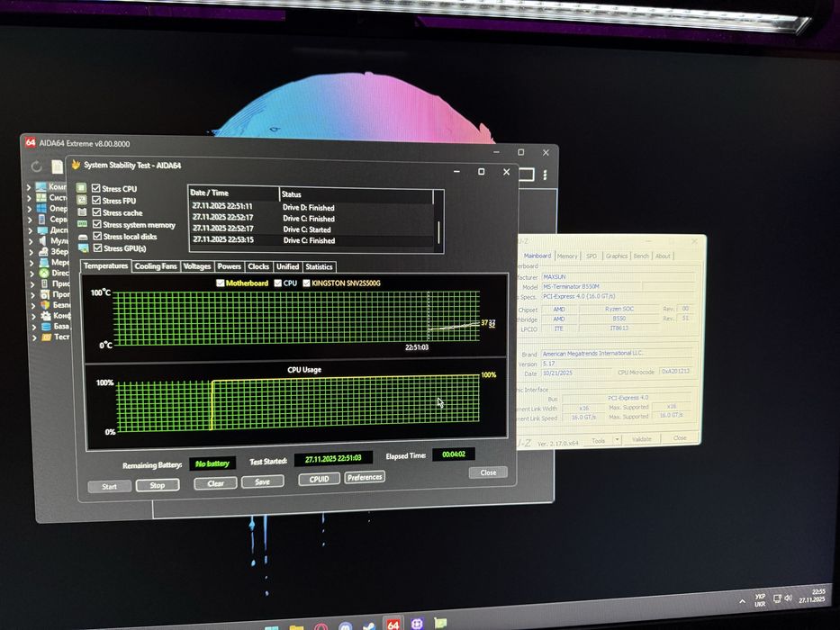This screenshot has height=630, width=840.
Task: Click the Комп'ютер computer icon in tree
Action: click(x=41, y=186)
